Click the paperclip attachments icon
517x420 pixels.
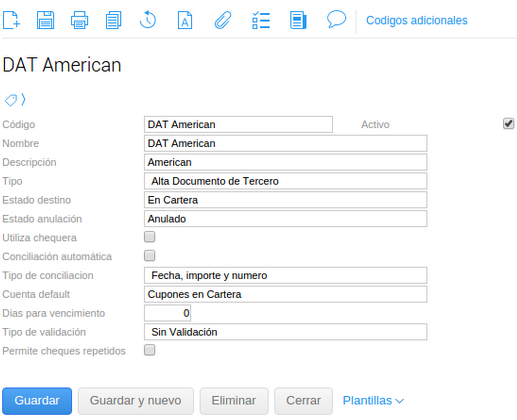(223, 20)
